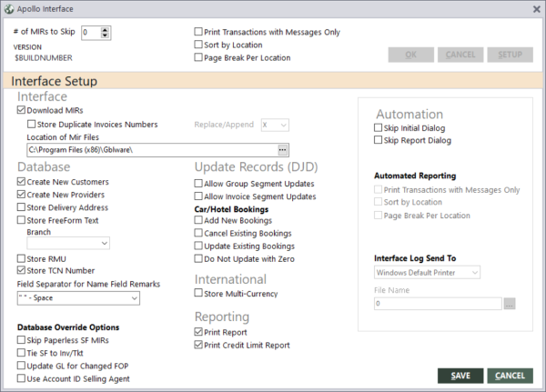This screenshot has width=546, height=392.
Task: Click the browse button beside File Name
Action: (509, 304)
